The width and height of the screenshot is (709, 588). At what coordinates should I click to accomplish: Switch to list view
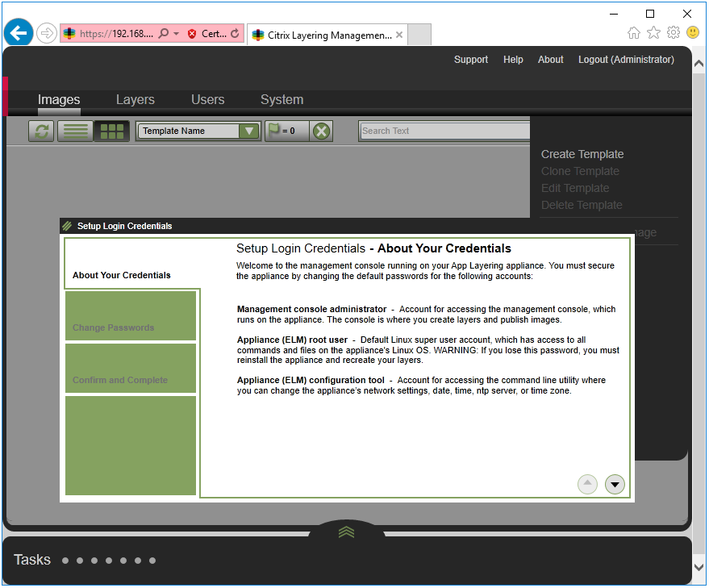tap(75, 130)
